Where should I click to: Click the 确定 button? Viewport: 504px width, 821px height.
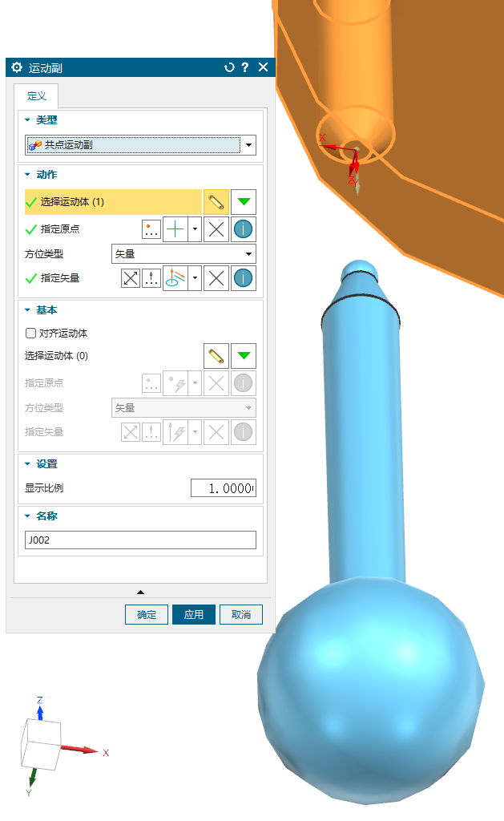point(147,615)
